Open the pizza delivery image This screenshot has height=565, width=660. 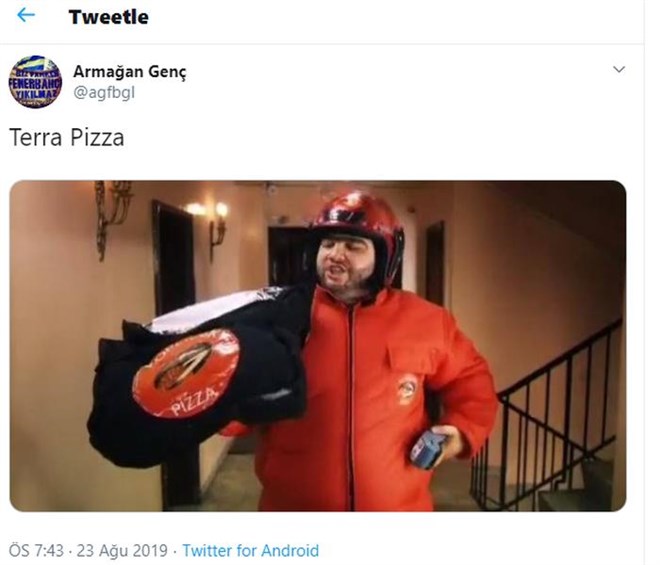318,346
